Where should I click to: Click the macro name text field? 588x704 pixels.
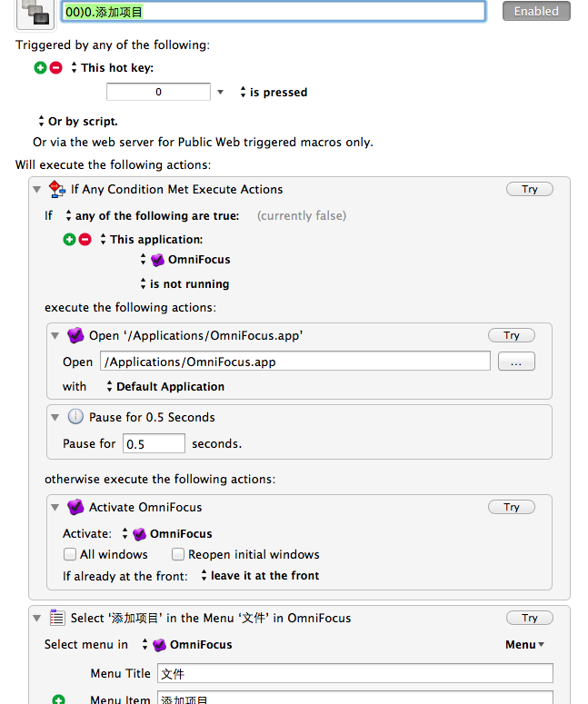pos(274,11)
